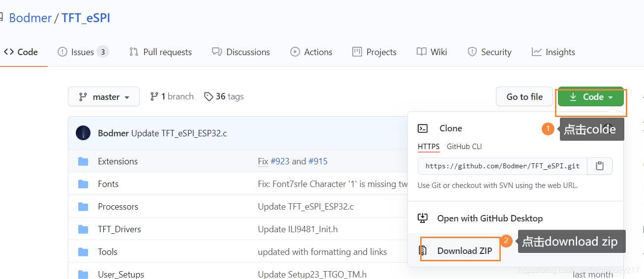Click the clone URL input field
The width and height of the screenshot is (644, 279).
(x=502, y=166)
